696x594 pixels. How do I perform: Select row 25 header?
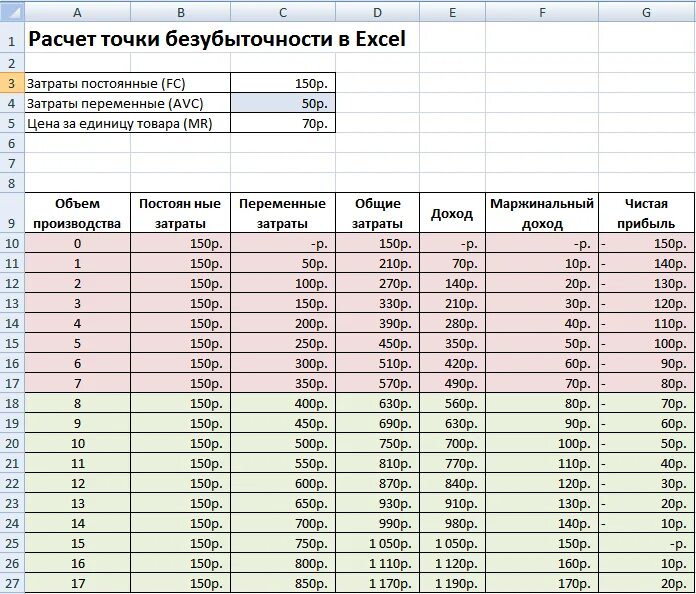click(x=12, y=543)
